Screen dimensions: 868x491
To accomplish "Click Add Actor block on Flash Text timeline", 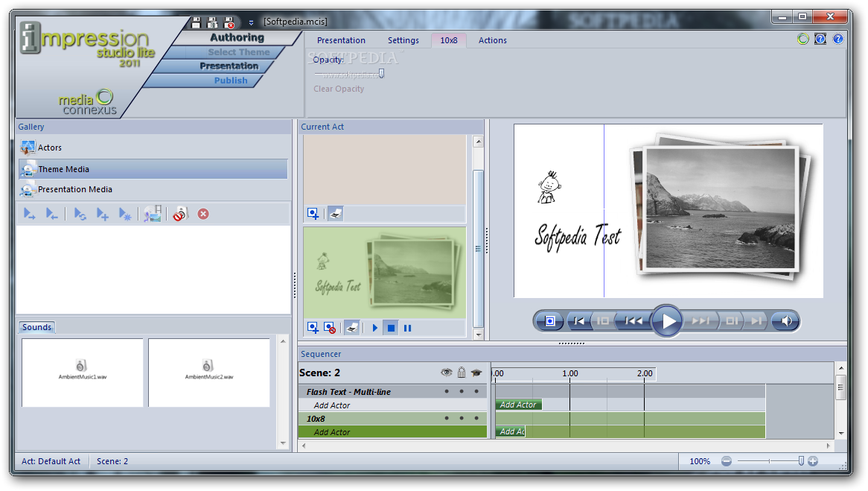I will coord(518,405).
